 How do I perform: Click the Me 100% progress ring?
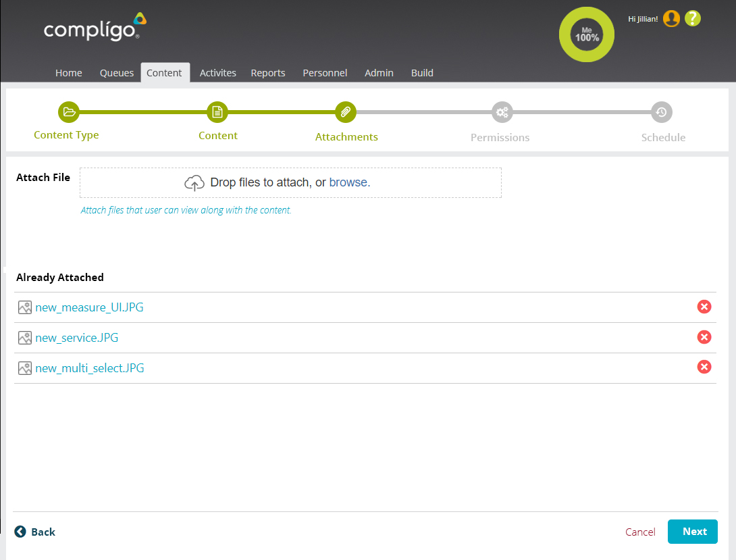click(587, 34)
